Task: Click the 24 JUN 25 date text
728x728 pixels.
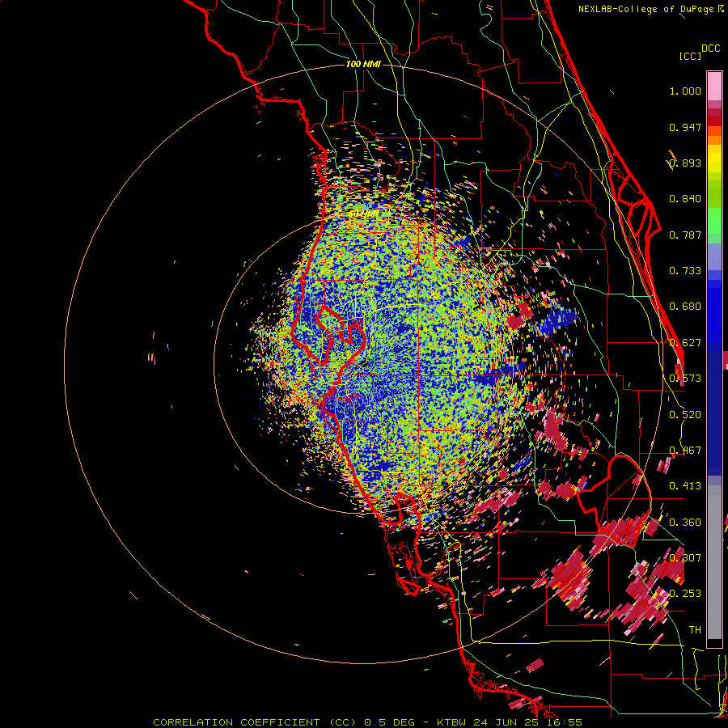Action: coord(506,722)
